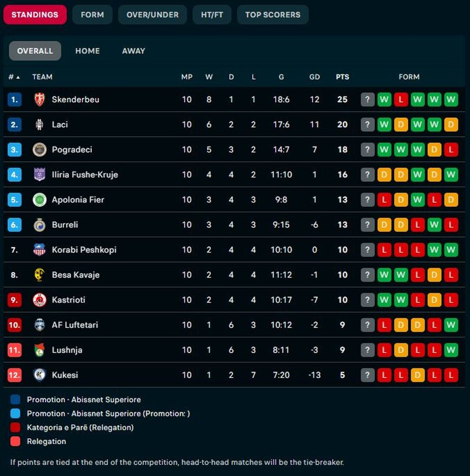Click Lushnja's grey question mark form box

click(x=368, y=350)
